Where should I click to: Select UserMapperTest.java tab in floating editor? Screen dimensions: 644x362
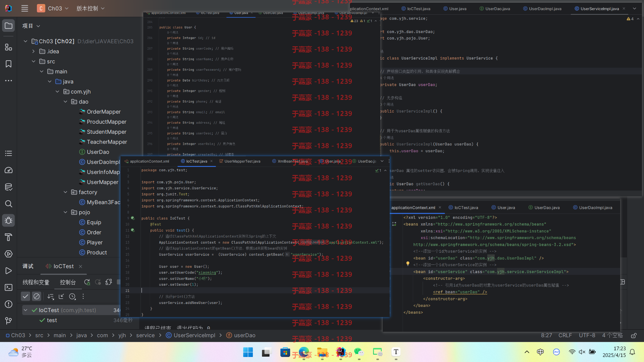(x=239, y=161)
